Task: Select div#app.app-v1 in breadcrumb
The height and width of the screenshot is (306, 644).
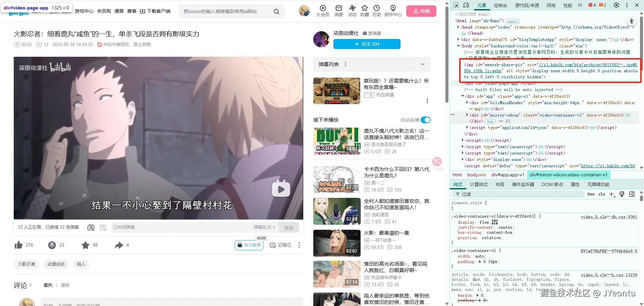Action: pyautogui.click(x=507, y=175)
